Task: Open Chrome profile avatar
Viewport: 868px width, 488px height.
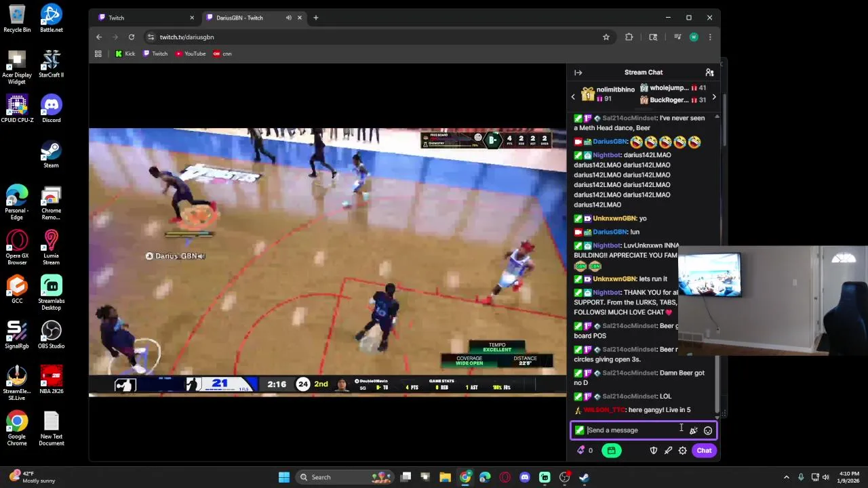Action: point(694,37)
